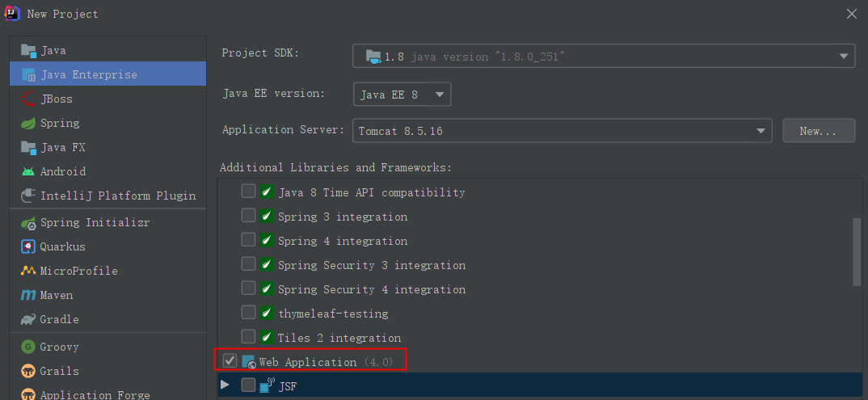
Task: Click the Web Application (4.0) label
Action: coord(326,362)
